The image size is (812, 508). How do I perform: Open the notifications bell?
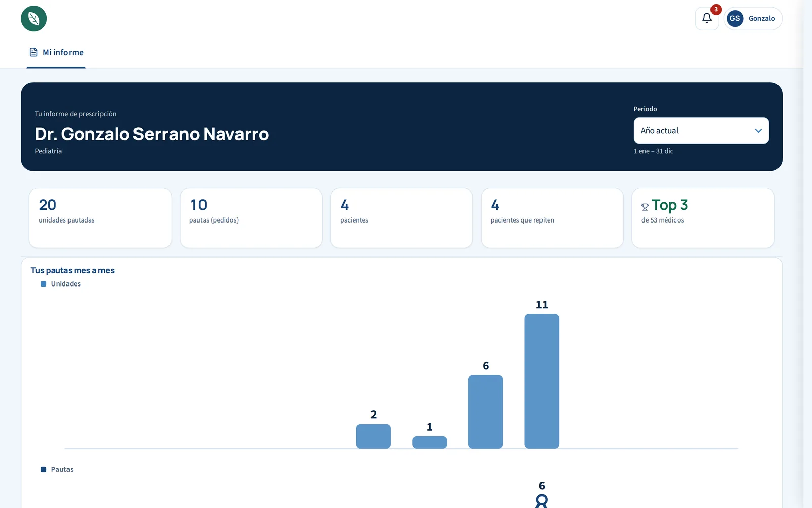[707, 19]
